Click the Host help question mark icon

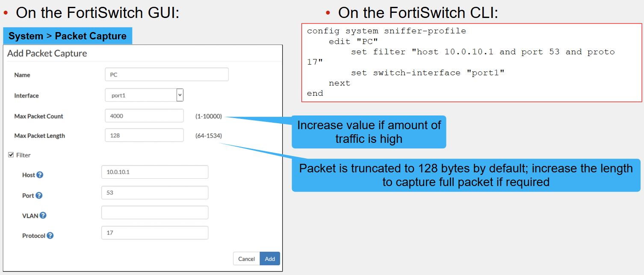coord(40,175)
